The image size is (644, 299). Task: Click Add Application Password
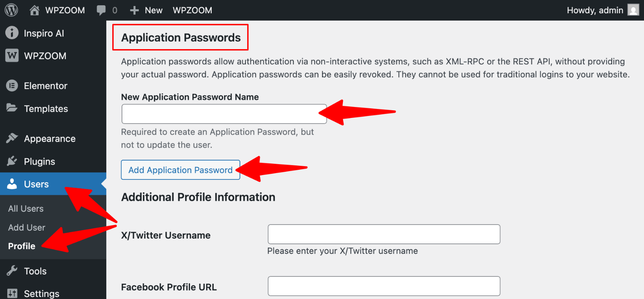coord(180,170)
